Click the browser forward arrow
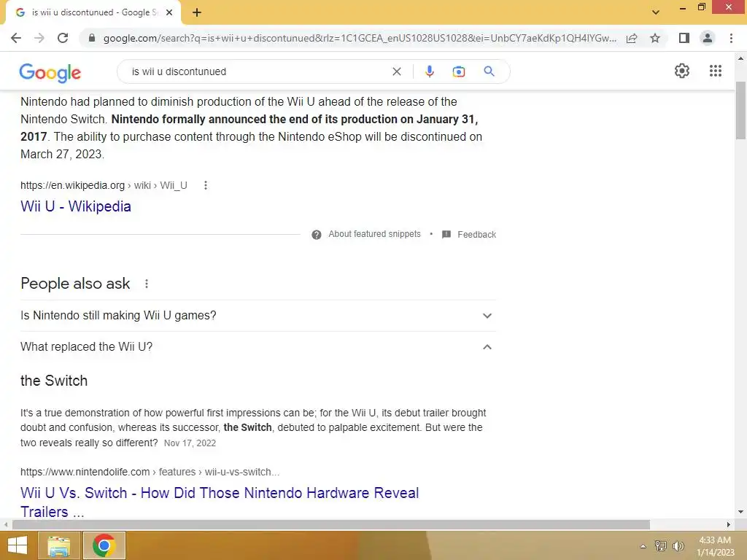 (x=39, y=38)
